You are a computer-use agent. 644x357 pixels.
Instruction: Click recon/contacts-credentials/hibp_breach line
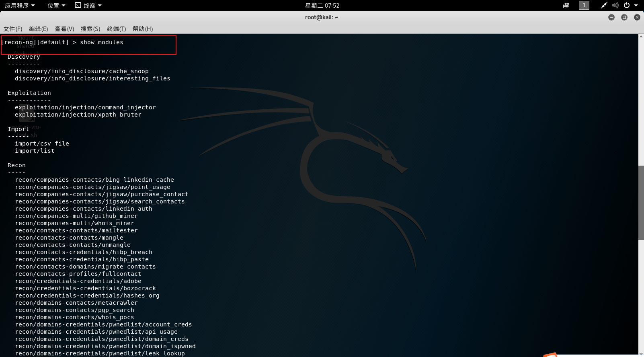[x=84, y=252]
